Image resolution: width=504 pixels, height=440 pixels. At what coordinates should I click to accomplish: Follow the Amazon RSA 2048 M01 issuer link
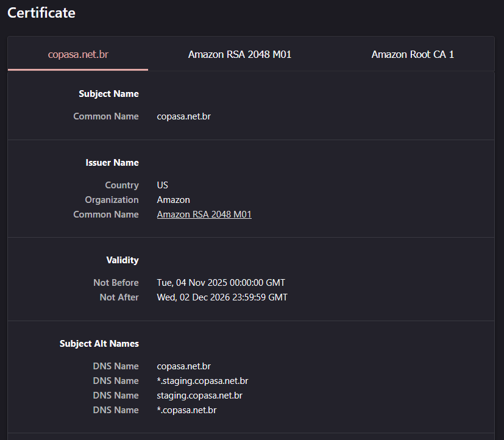[204, 215]
